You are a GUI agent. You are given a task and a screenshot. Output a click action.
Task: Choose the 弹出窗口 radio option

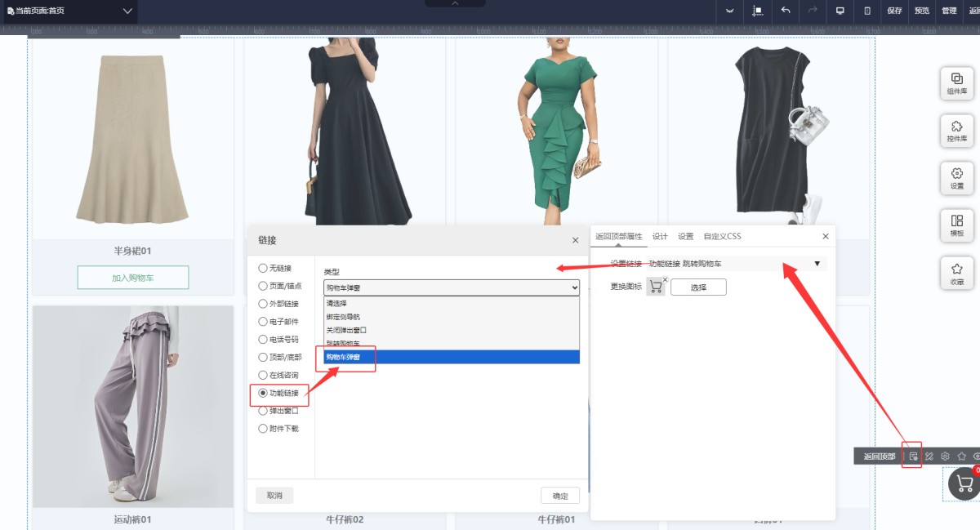(x=262, y=411)
